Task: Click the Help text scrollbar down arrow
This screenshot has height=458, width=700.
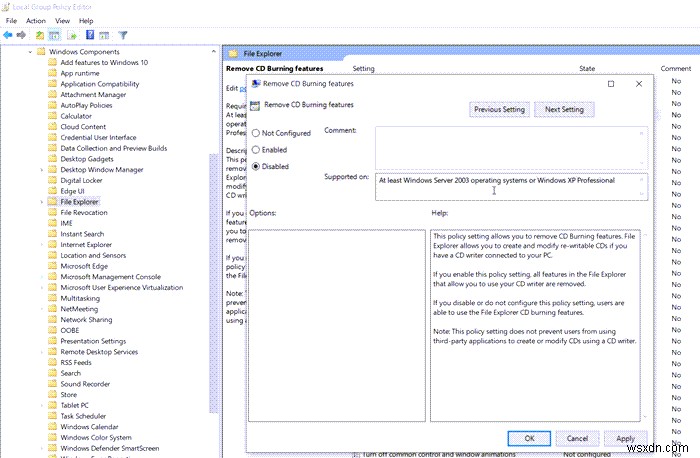Action: 645,416
